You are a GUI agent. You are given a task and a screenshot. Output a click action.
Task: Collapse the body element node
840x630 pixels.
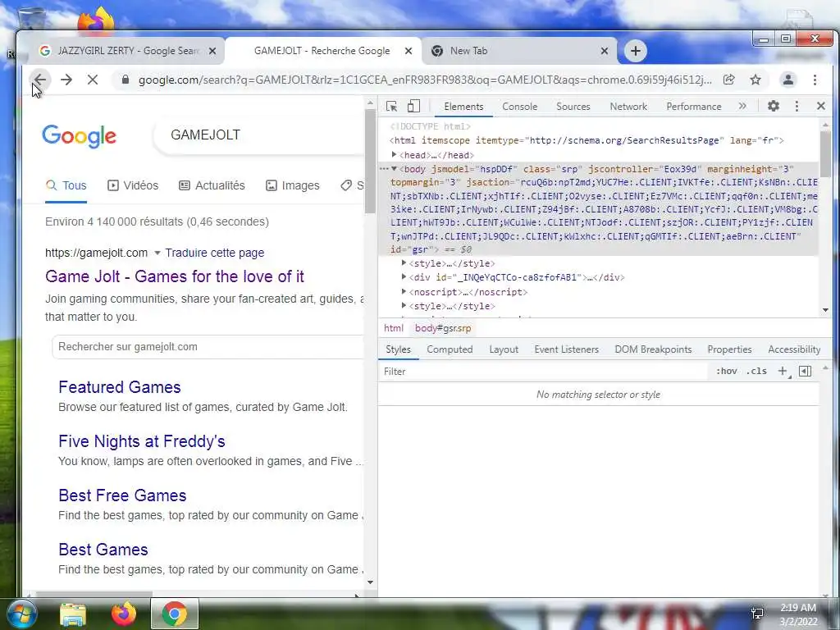pos(395,169)
